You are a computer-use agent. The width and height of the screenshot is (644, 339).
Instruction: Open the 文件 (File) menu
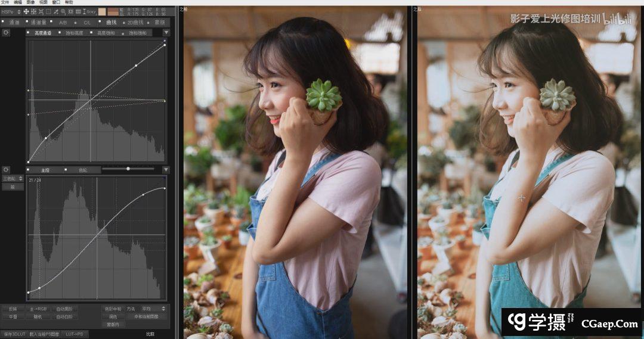7,2
